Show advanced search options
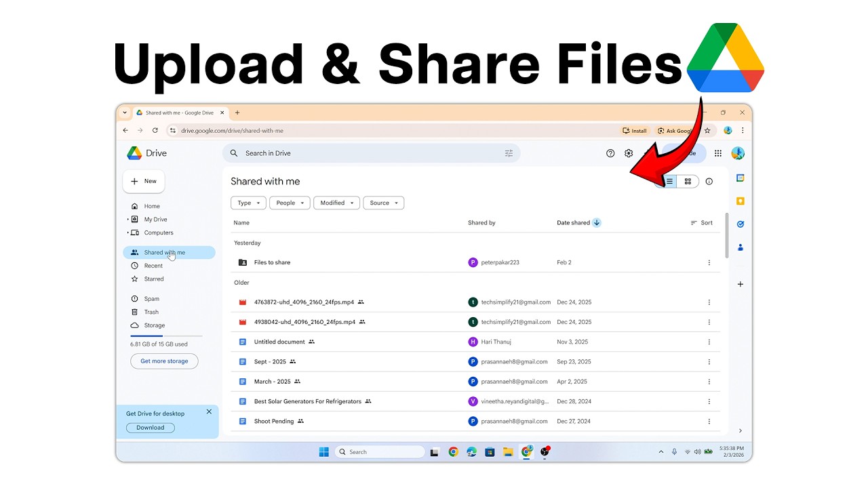Viewport: 868px width, 488px height. (509, 153)
